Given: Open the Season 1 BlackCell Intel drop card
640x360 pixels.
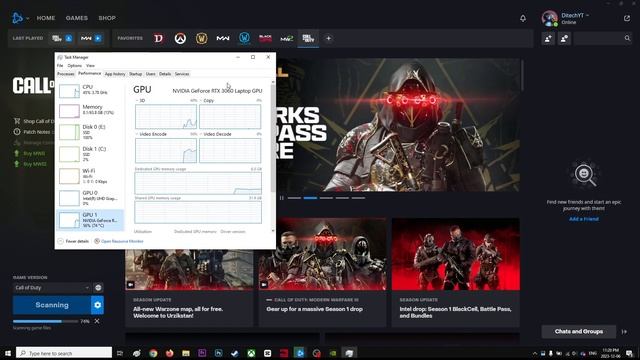Looking at the screenshot, I should [x=456, y=272].
